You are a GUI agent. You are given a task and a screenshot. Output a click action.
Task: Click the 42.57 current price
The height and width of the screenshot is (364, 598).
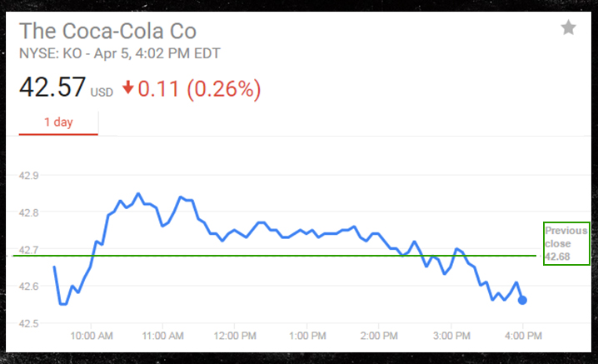[52, 87]
